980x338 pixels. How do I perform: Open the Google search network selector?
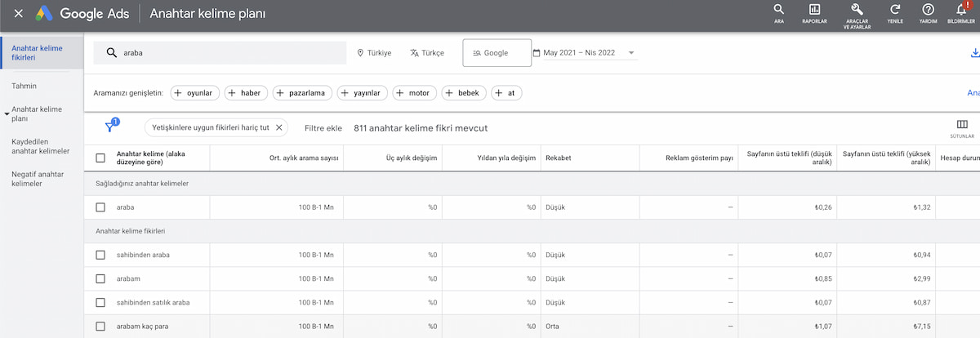(x=497, y=53)
